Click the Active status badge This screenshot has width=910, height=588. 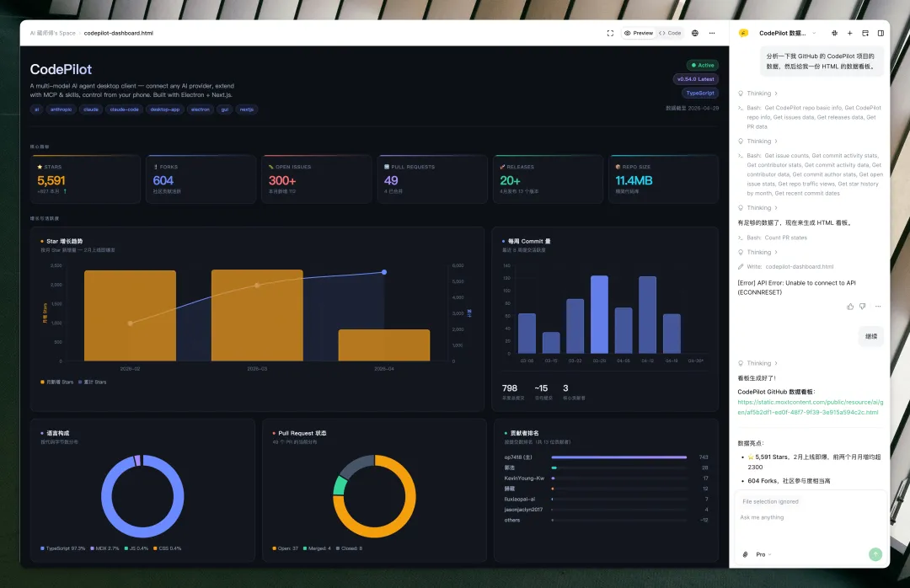point(702,66)
